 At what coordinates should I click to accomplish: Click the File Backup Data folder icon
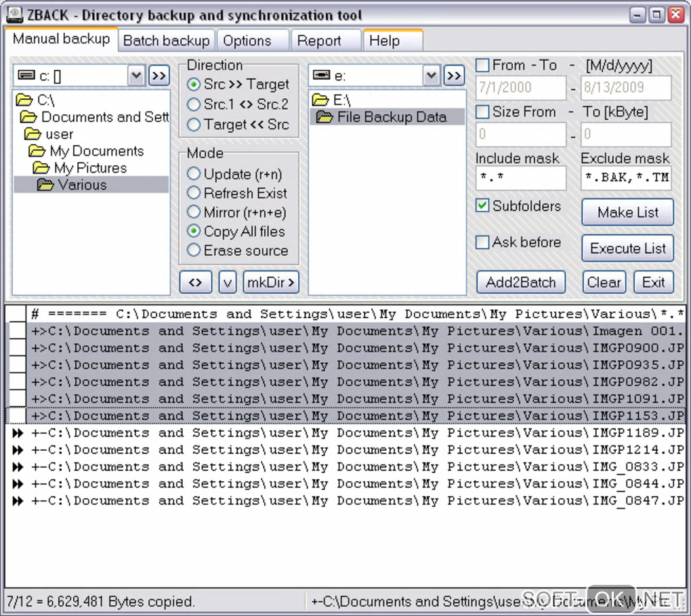click(x=324, y=116)
